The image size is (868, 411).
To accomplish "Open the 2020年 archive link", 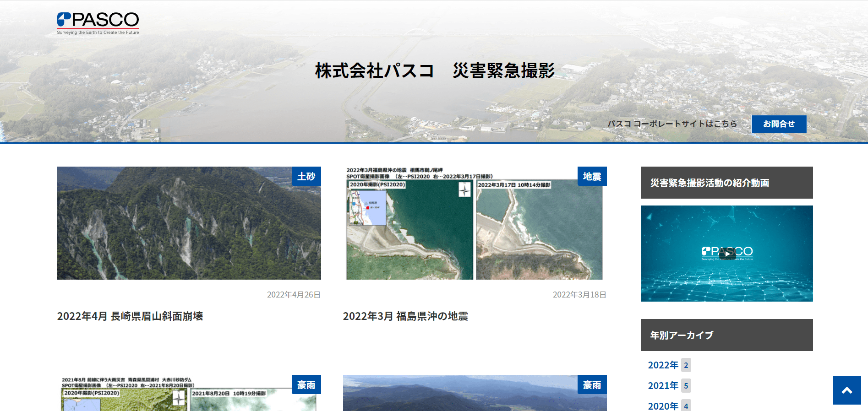I will pyautogui.click(x=663, y=406).
